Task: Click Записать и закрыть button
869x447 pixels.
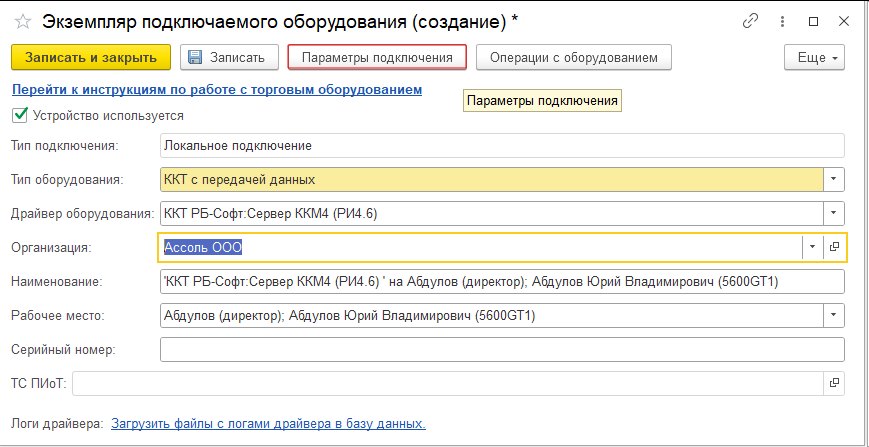Action: click(x=91, y=57)
